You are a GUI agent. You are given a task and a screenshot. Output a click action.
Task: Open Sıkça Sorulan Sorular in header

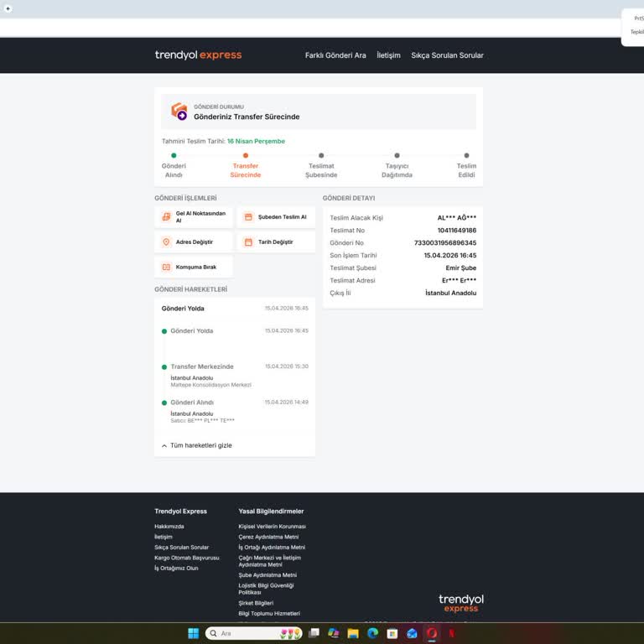click(x=447, y=55)
